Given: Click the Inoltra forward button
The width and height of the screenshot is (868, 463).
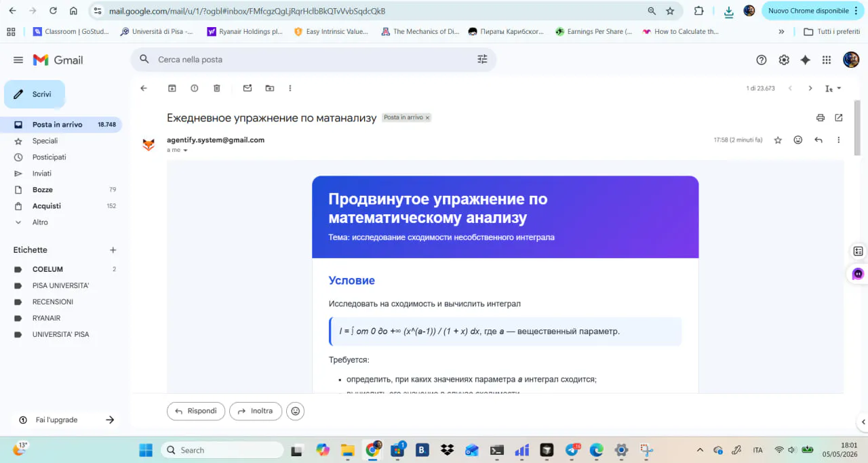Looking at the screenshot, I should [256, 411].
